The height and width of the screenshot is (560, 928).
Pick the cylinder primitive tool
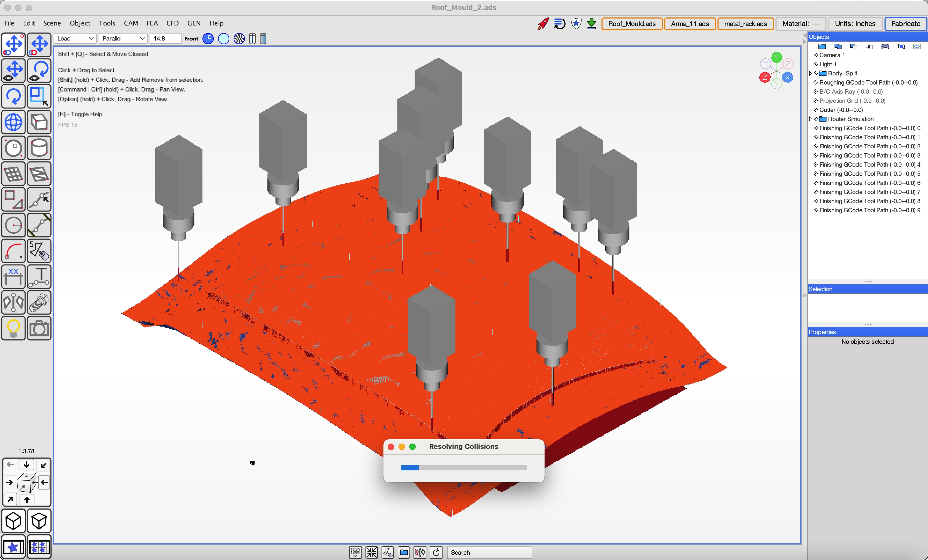(39, 148)
